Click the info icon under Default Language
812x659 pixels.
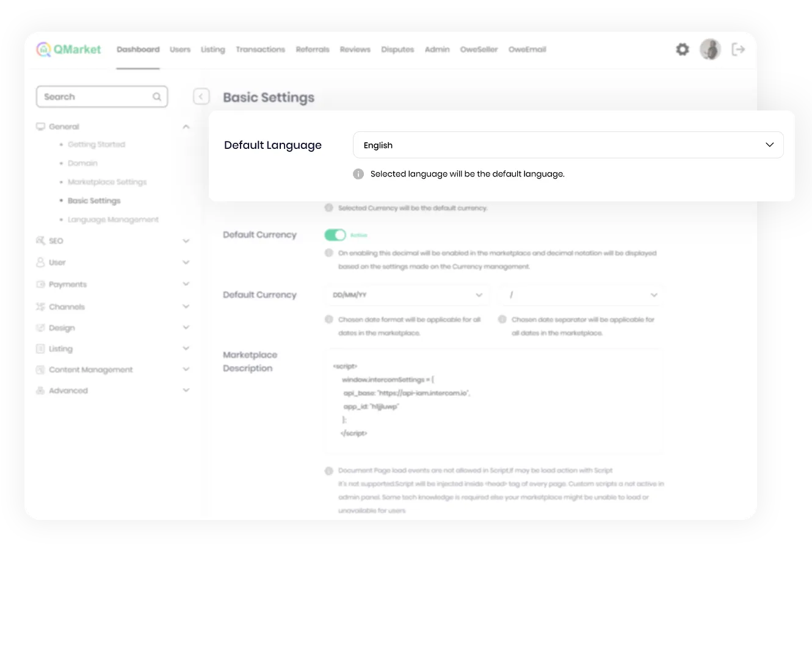click(x=358, y=174)
